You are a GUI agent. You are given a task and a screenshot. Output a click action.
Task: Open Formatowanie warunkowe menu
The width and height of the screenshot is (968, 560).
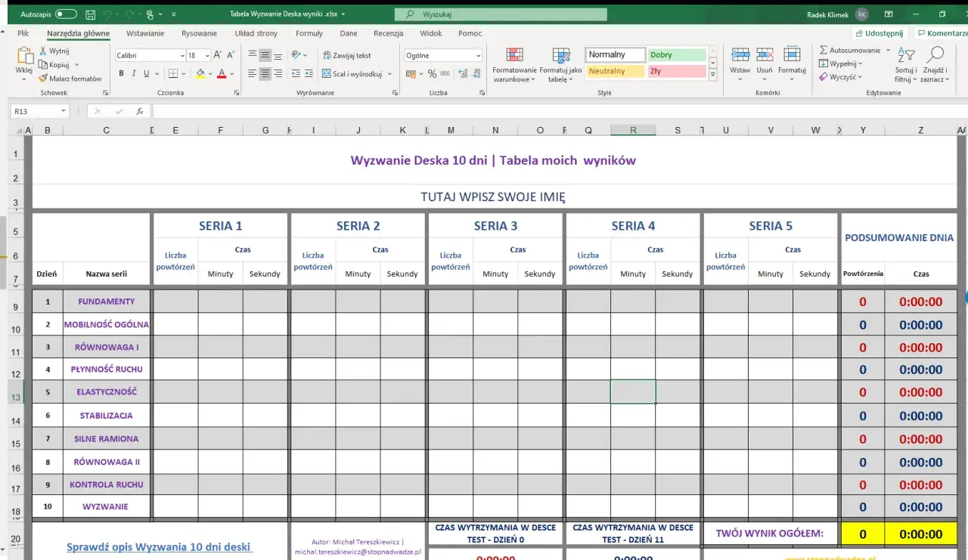pos(514,65)
